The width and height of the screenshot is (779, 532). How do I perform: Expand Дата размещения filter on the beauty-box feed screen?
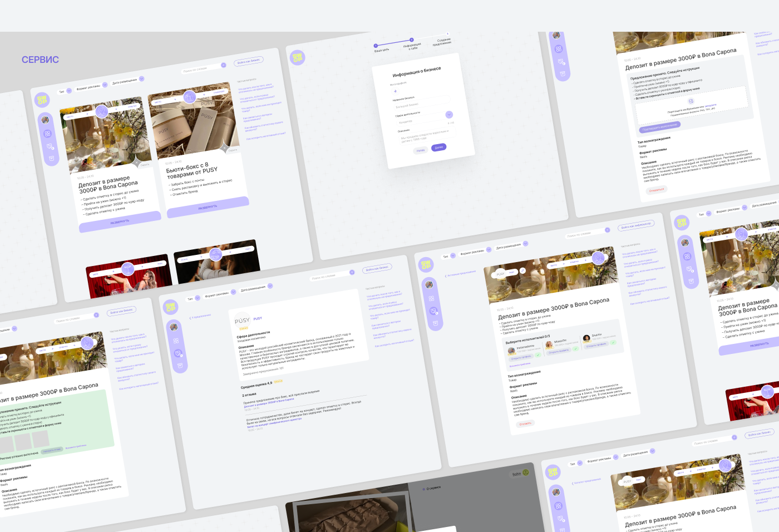pyautogui.click(x=141, y=79)
